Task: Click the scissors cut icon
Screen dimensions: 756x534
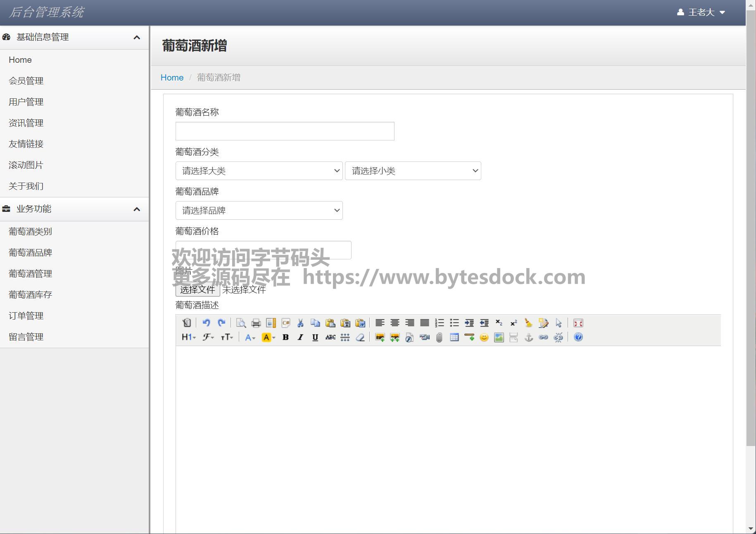Action: (x=300, y=323)
